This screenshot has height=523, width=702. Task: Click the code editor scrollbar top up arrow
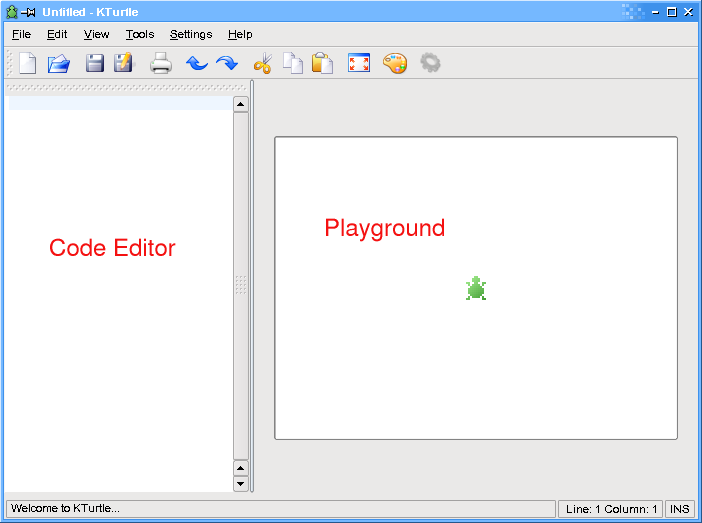241,104
